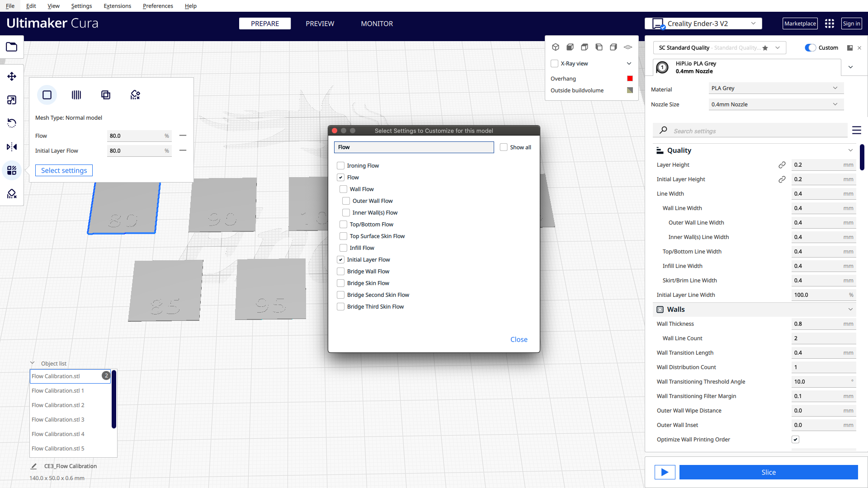
Task: Collapse the Walls settings section
Action: click(851, 310)
